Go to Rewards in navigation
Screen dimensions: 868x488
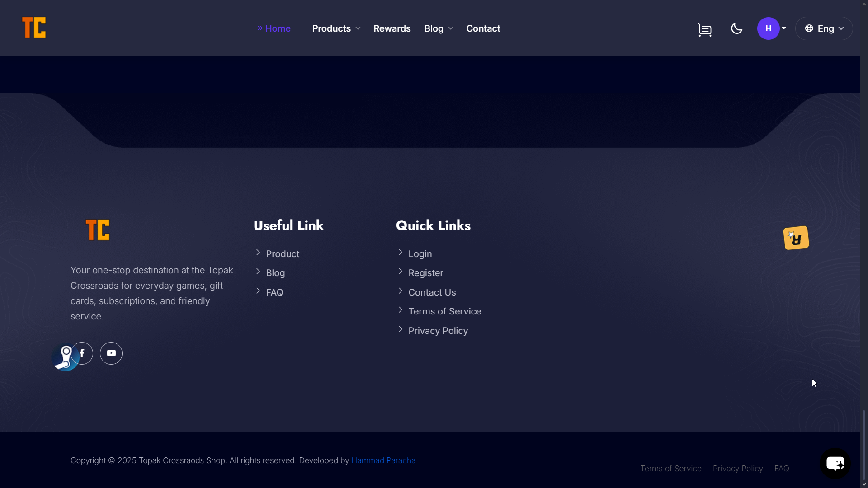coord(392,28)
